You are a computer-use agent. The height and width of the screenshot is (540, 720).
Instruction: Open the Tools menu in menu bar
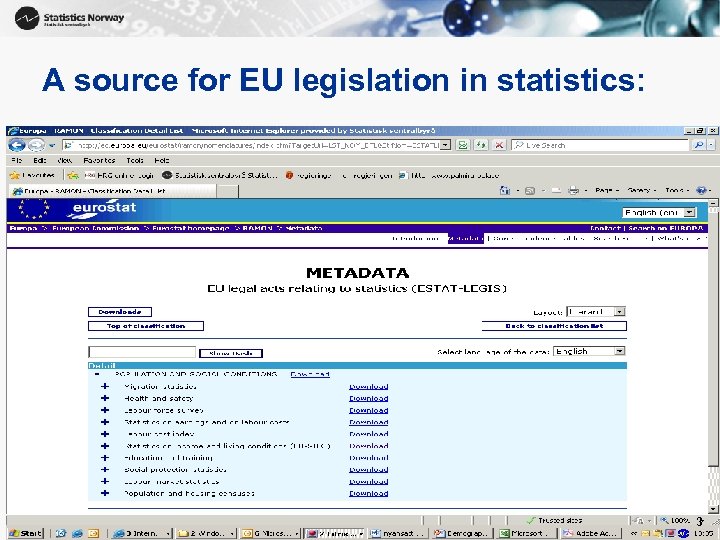[x=135, y=160]
